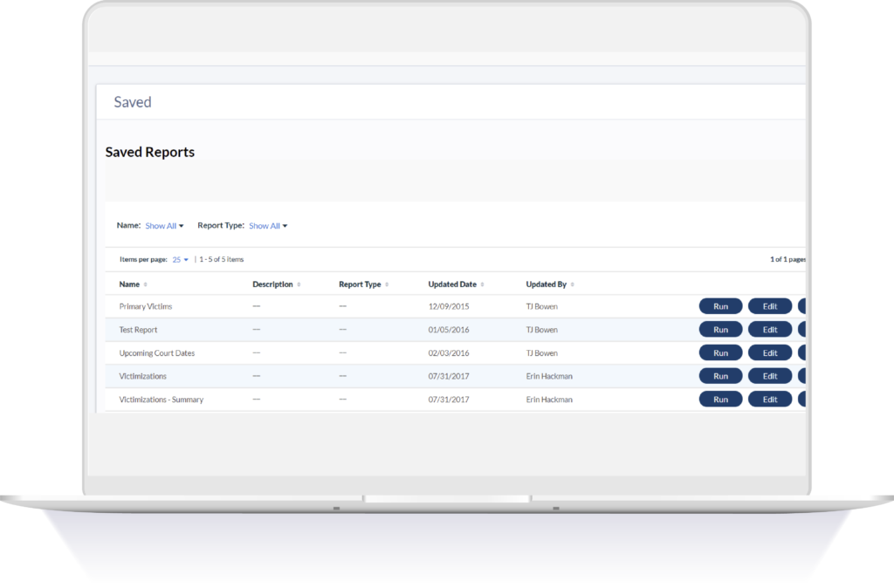Open the Report Type Show All dropdown
The height and width of the screenshot is (588, 894).
(268, 226)
